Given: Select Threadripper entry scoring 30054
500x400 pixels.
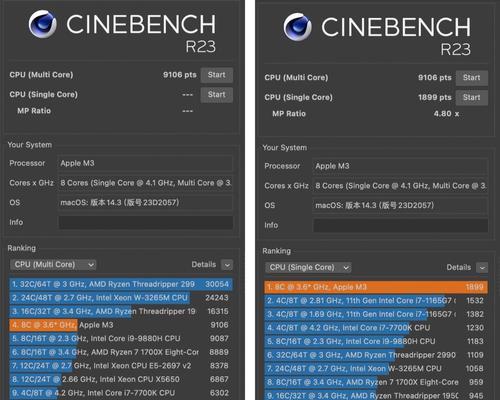Looking at the screenshot, I should [x=121, y=284].
